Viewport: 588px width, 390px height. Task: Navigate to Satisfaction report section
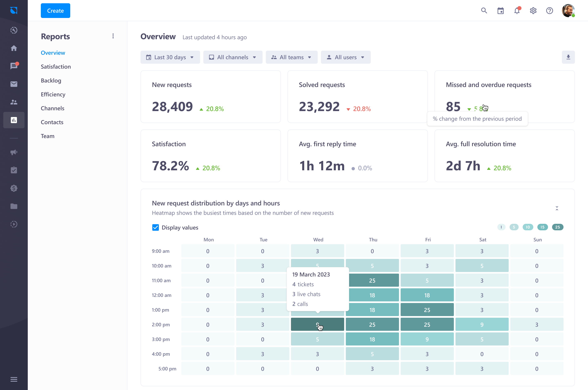(x=56, y=66)
